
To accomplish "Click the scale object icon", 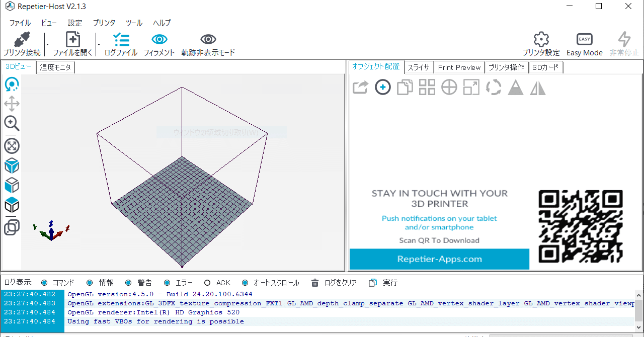I will (x=471, y=87).
